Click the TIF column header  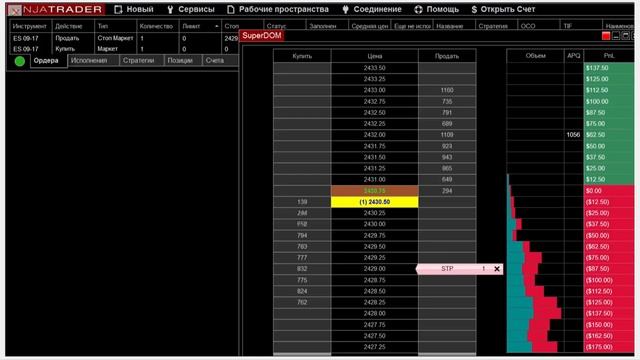[x=580, y=26]
